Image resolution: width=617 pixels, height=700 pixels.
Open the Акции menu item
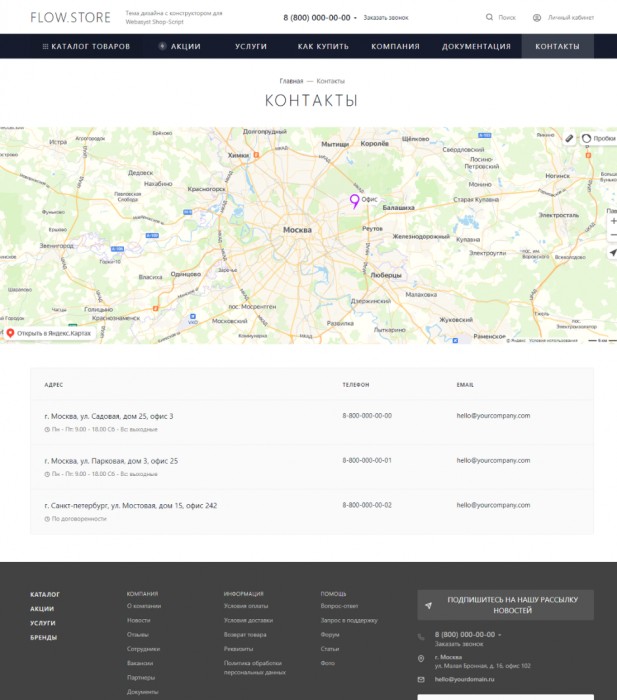(186, 46)
